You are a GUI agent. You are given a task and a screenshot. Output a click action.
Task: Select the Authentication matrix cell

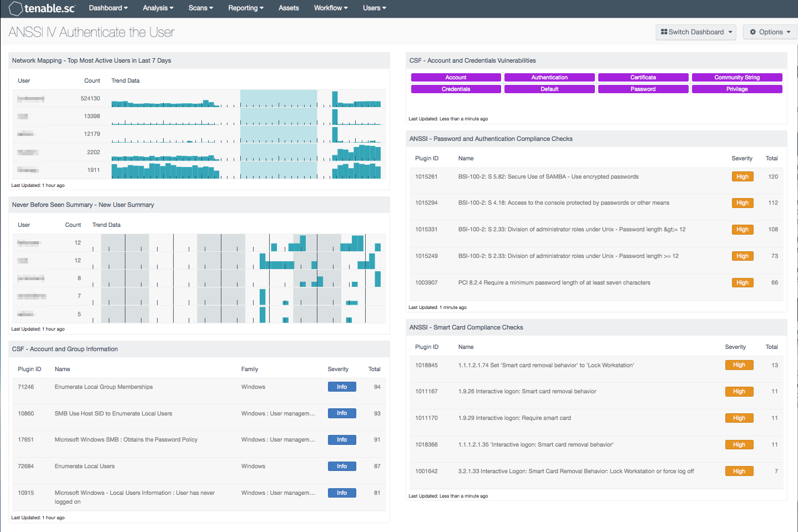[549, 78]
